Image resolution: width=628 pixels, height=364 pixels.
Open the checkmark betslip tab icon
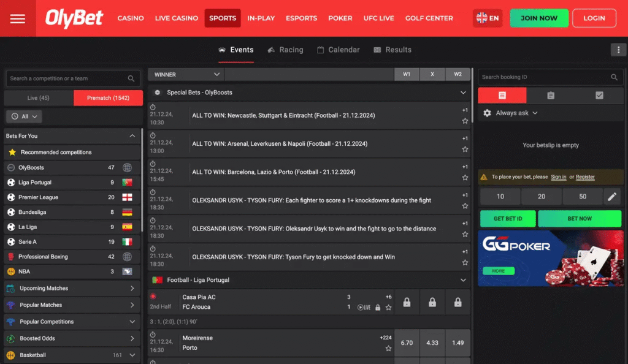[x=599, y=96]
